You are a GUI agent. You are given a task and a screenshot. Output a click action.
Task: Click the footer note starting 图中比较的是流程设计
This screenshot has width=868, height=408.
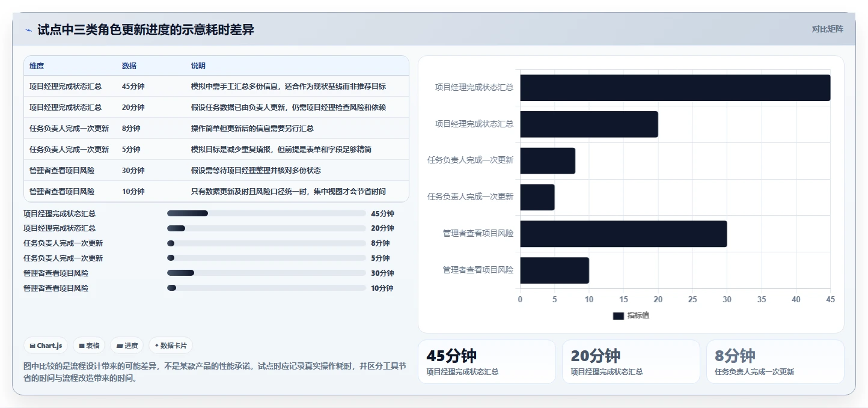215,372
